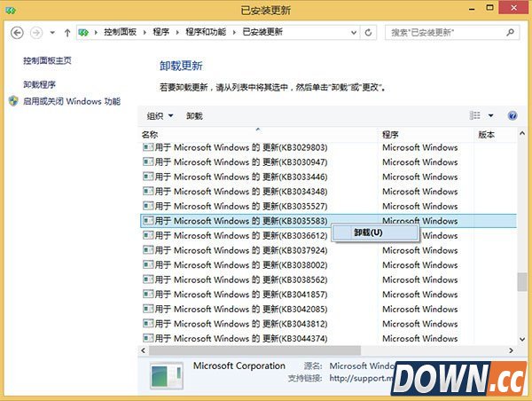532x401 pixels.
Task: Click the search magnifier icon
Action: [510, 33]
